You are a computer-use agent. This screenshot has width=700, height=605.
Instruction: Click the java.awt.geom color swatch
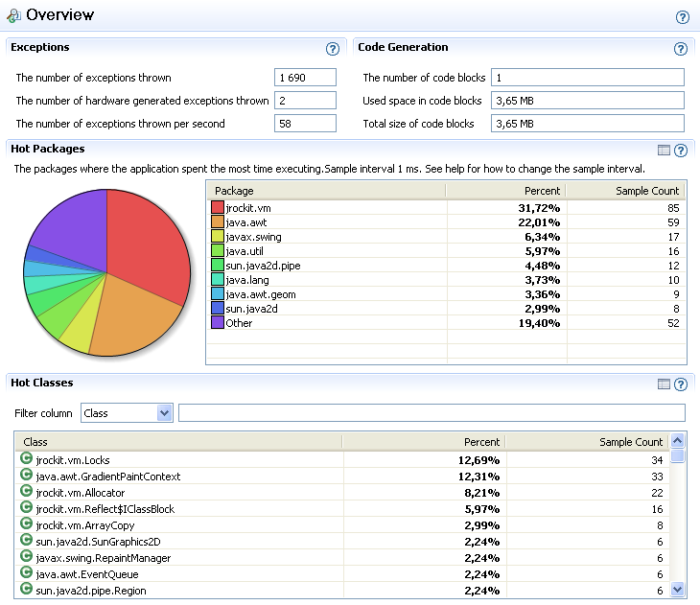(x=218, y=293)
